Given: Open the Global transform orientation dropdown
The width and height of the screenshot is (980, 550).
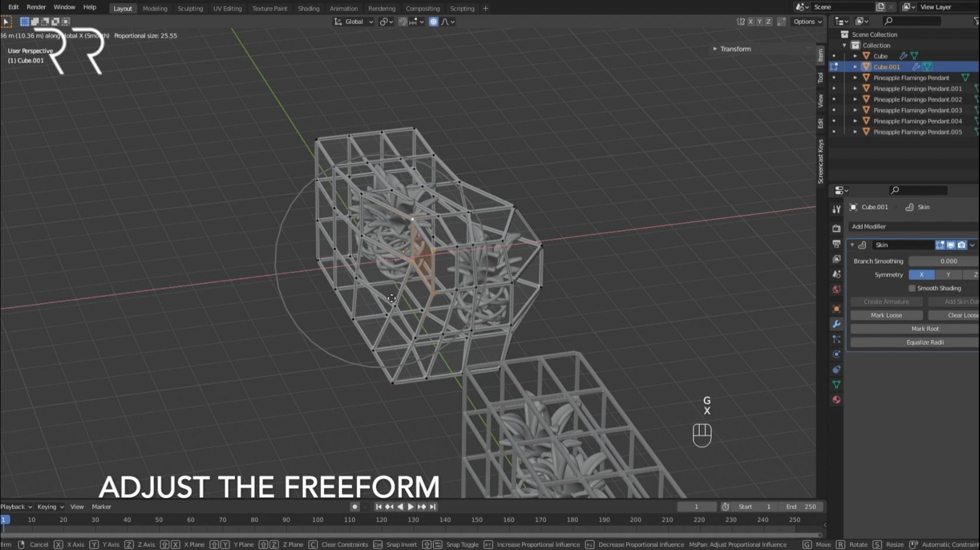Looking at the screenshot, I should click(356, 22).
